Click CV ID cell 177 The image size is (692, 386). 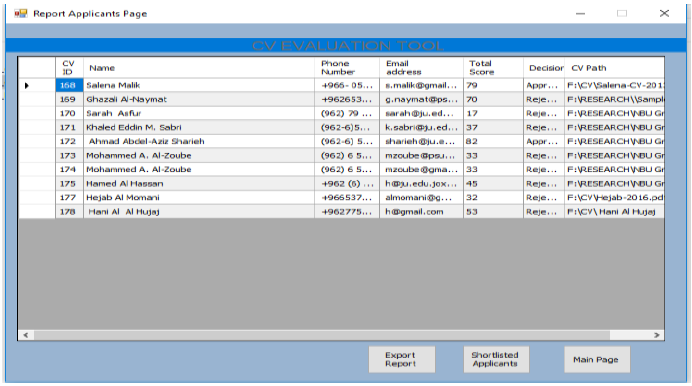point(69,198)
